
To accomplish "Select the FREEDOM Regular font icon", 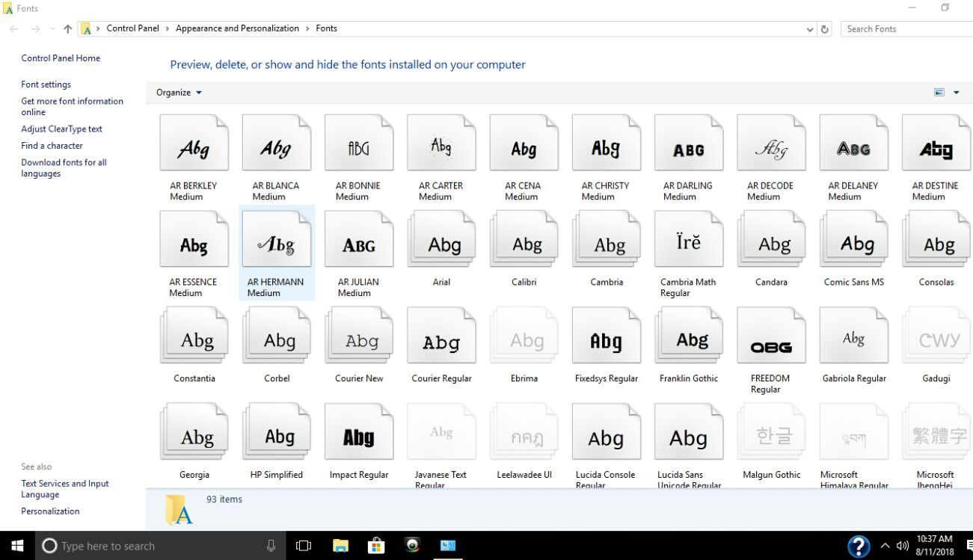I will click(771, 336).
